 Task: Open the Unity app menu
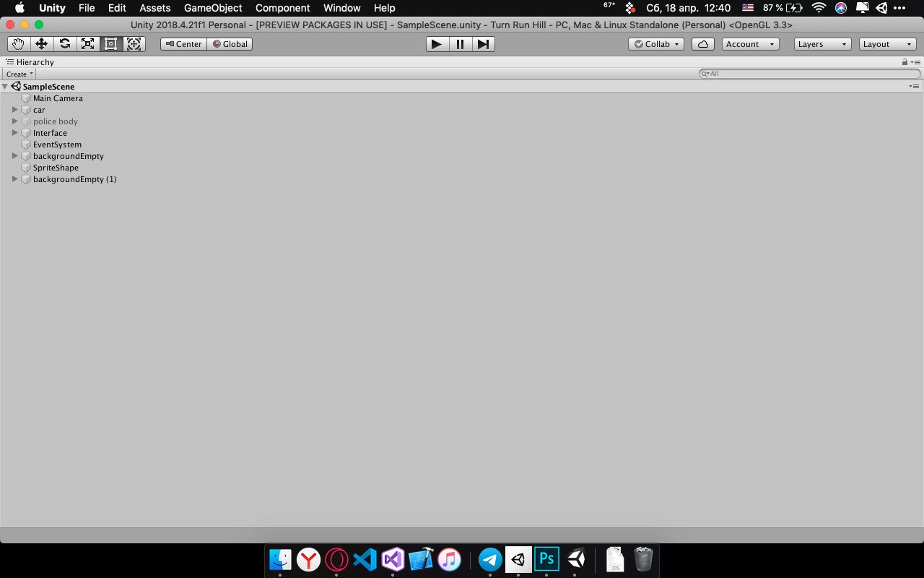point(52,8)
